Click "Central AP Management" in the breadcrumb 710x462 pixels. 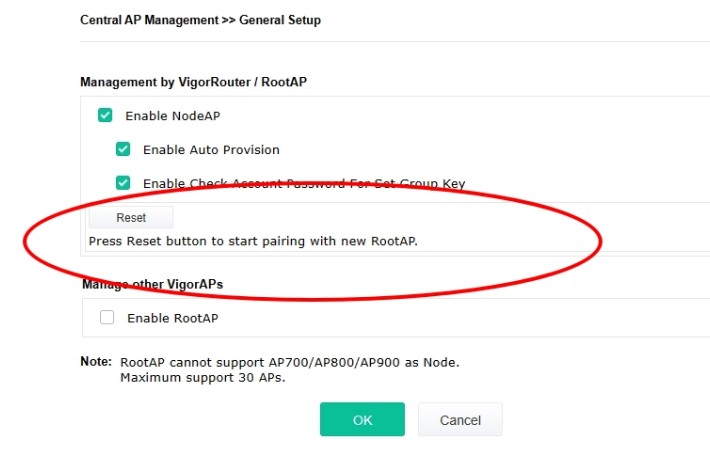click(141, 20)
